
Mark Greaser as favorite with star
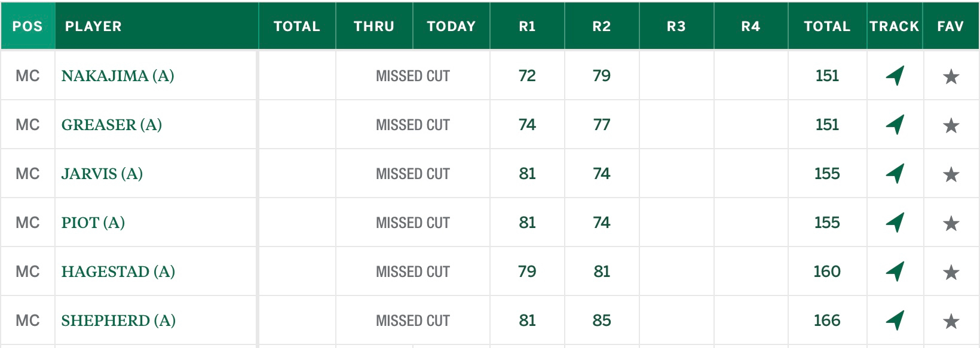[951, 125]
